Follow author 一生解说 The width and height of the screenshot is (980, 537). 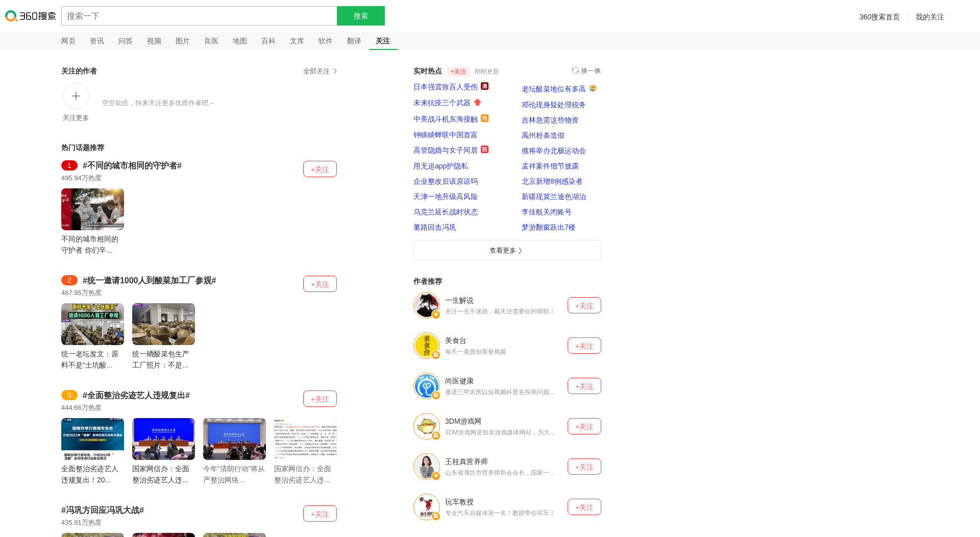click(x=584, y=305)
